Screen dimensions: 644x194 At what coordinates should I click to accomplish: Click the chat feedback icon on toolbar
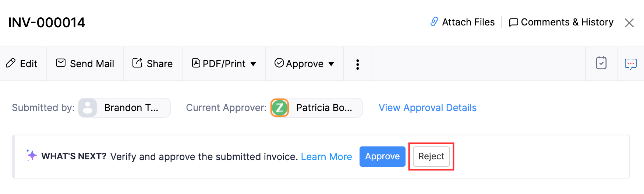630,64
